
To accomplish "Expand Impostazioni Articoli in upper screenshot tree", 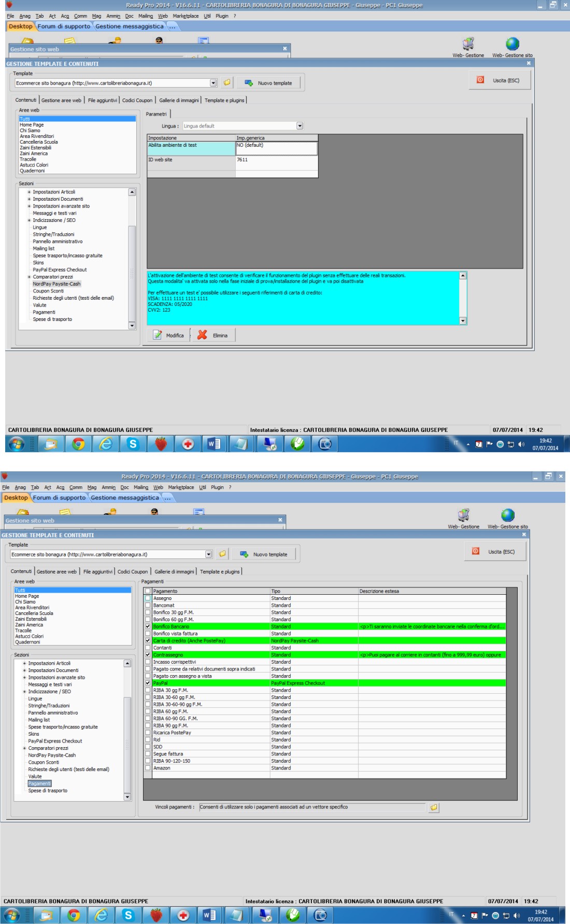I will coord(29,192).
